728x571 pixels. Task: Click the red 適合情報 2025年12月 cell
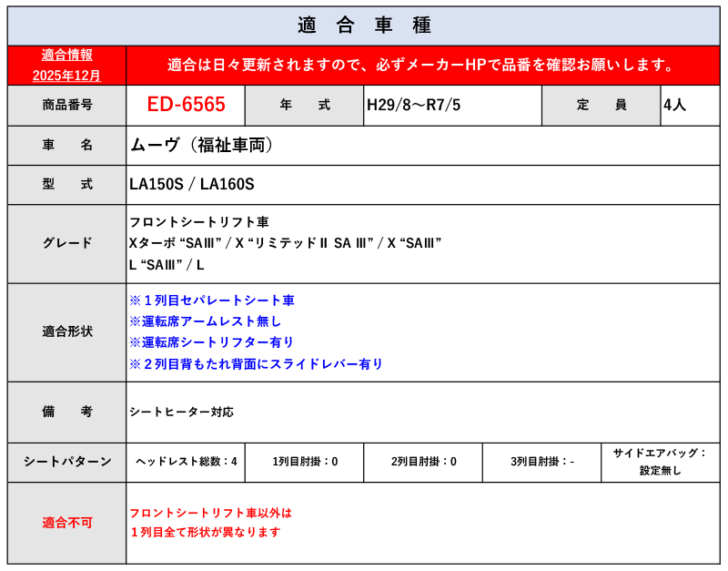[x=66, y=66]
